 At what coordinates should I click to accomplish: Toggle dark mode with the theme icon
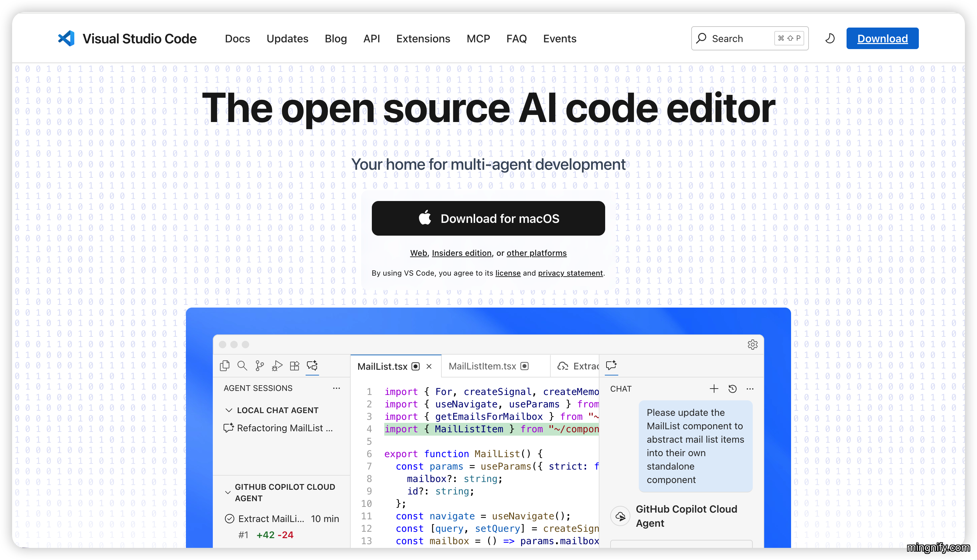830,38
